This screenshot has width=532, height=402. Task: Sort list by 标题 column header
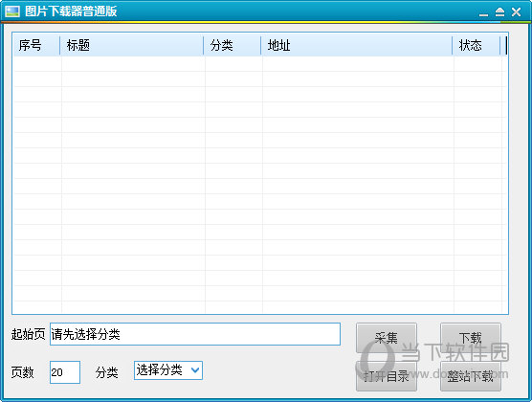tap(132, 45)
